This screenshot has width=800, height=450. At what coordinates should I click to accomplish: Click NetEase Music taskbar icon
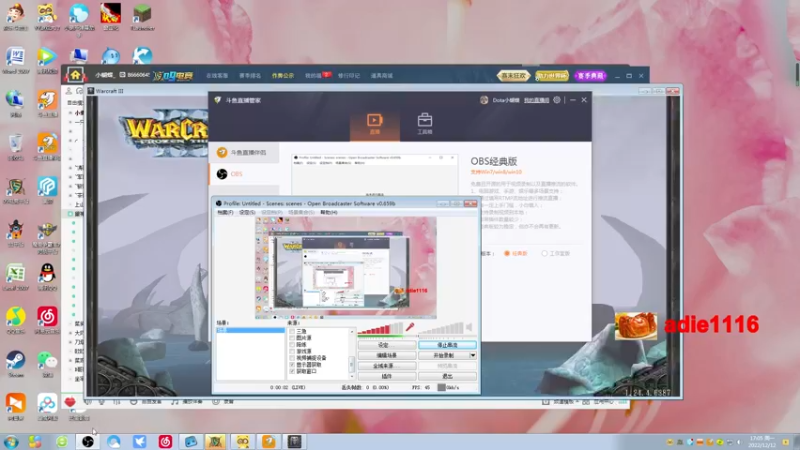165,441
